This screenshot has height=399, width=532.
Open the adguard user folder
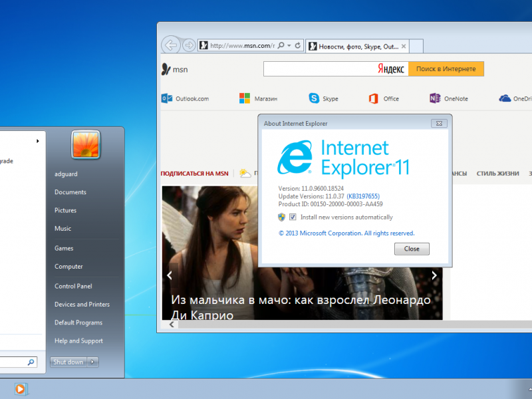66,174
